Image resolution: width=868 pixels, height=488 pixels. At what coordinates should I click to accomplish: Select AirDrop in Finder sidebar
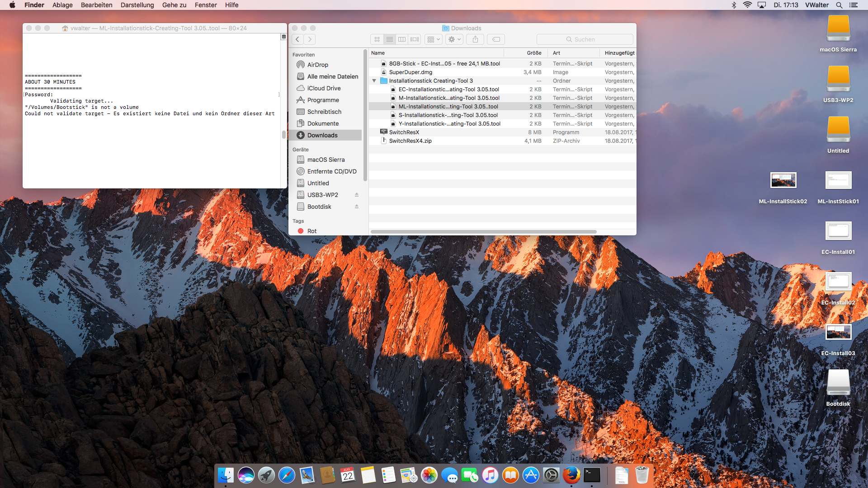(317, 65)
